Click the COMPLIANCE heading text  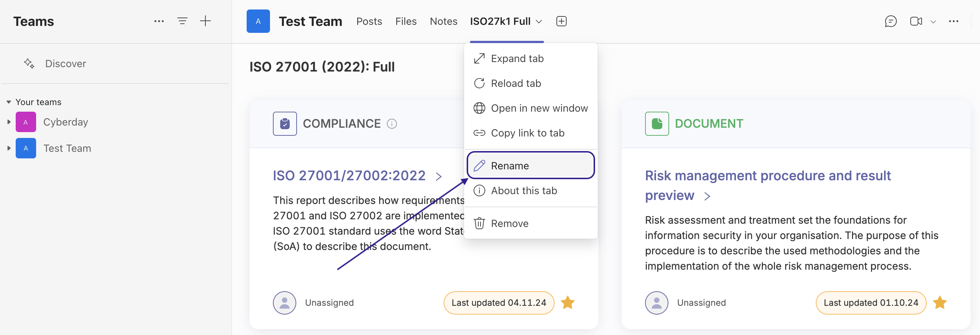coord(341,124)
